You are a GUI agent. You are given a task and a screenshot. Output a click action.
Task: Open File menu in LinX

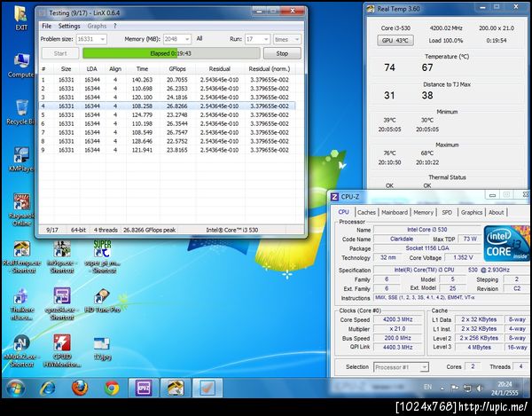pyautogui.click(x=46, y=26)
